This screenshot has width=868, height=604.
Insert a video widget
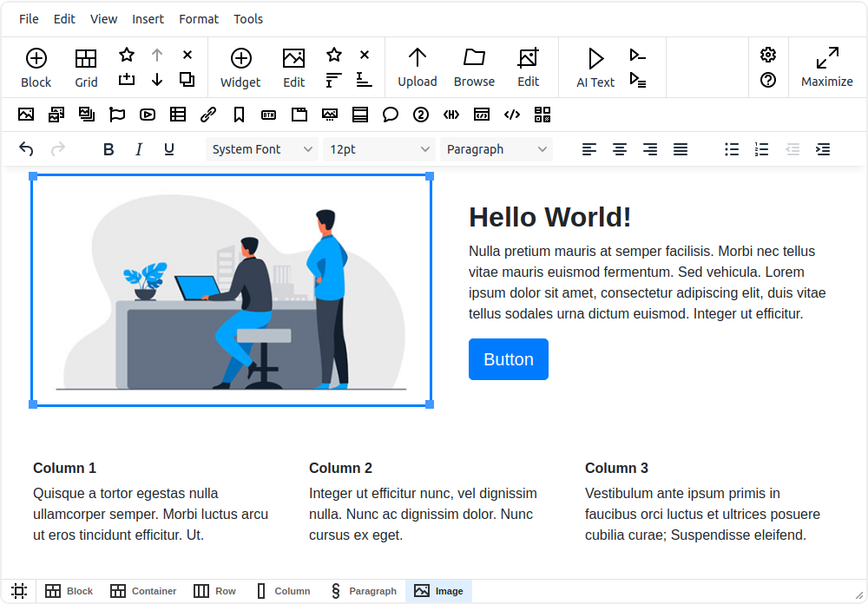point(148,115)
